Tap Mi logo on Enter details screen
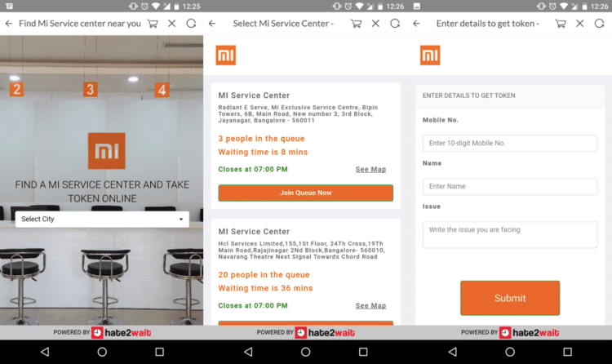 pos(430,55)
